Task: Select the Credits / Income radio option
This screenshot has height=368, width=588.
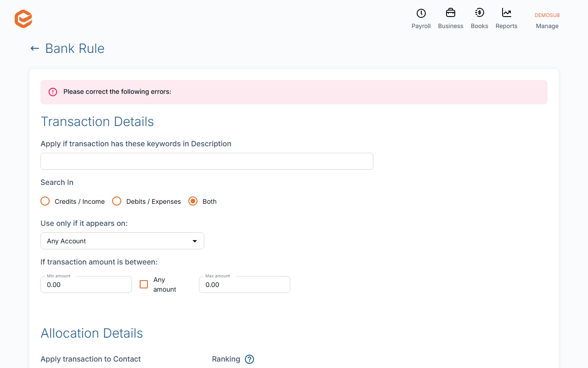Action: (45, 201)
